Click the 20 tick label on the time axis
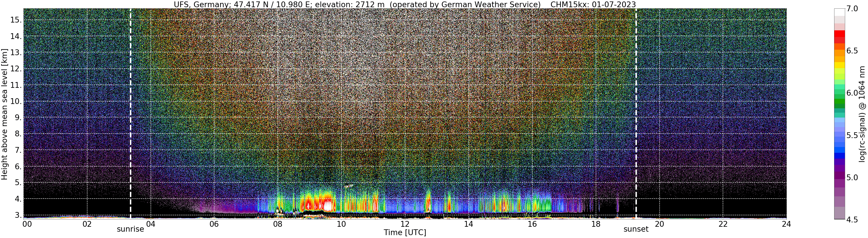Viewport: 868px width, 238px height. point(659,224)
